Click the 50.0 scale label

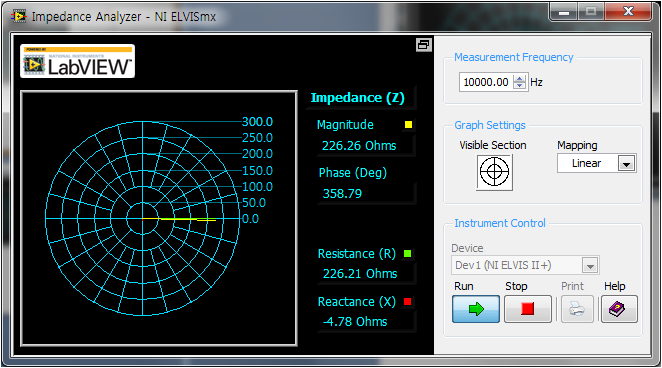click(x=254, y=203)
